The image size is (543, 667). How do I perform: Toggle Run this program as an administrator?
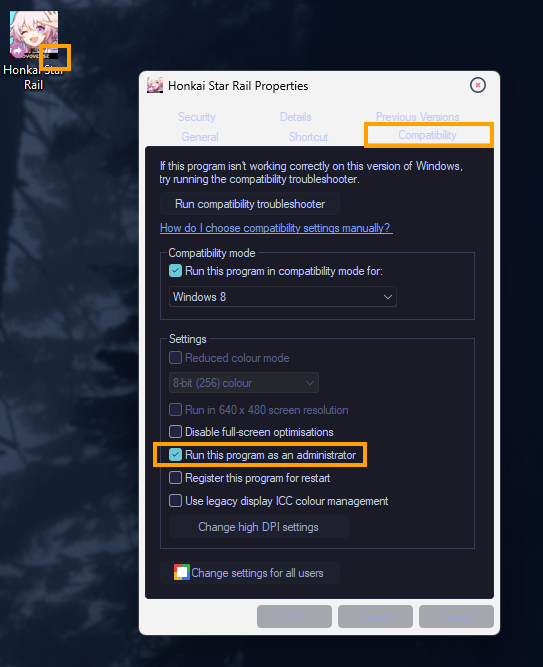coord(175,455)
